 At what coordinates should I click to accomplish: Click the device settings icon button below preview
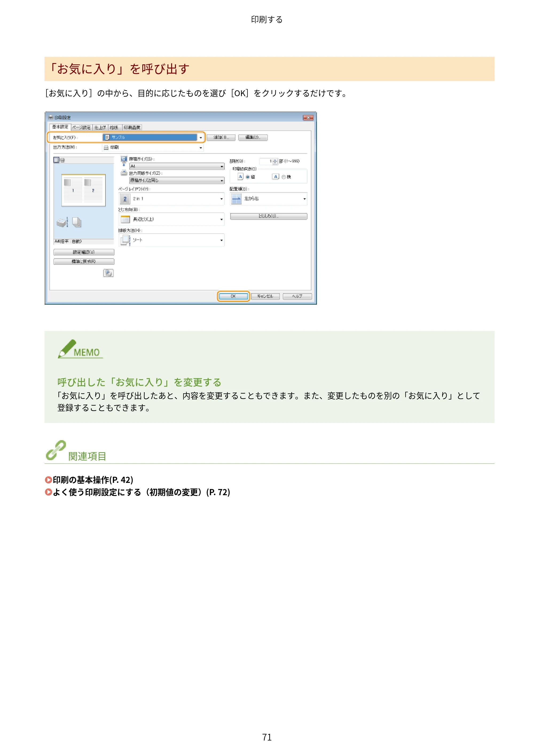point(108,273)
